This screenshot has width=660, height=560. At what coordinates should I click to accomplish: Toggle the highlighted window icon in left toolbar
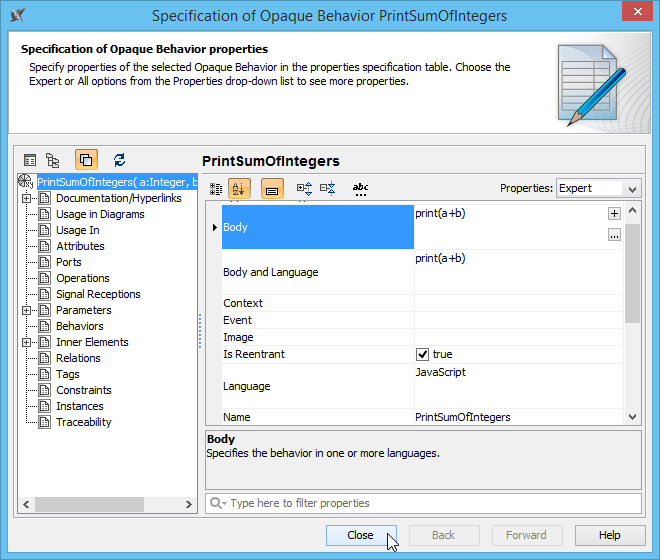[86, 160]
